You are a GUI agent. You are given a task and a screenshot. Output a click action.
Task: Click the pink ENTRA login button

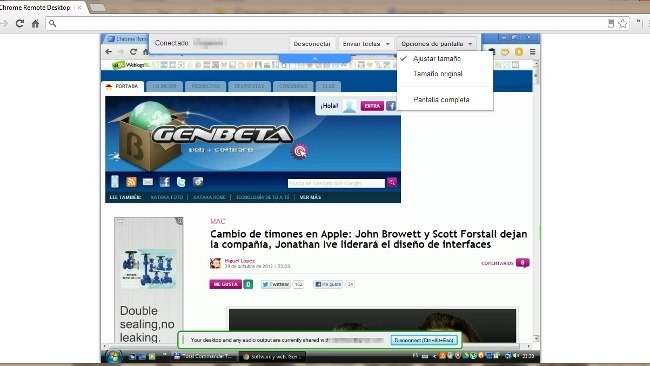pyautogui.click(x=372, y=106)
